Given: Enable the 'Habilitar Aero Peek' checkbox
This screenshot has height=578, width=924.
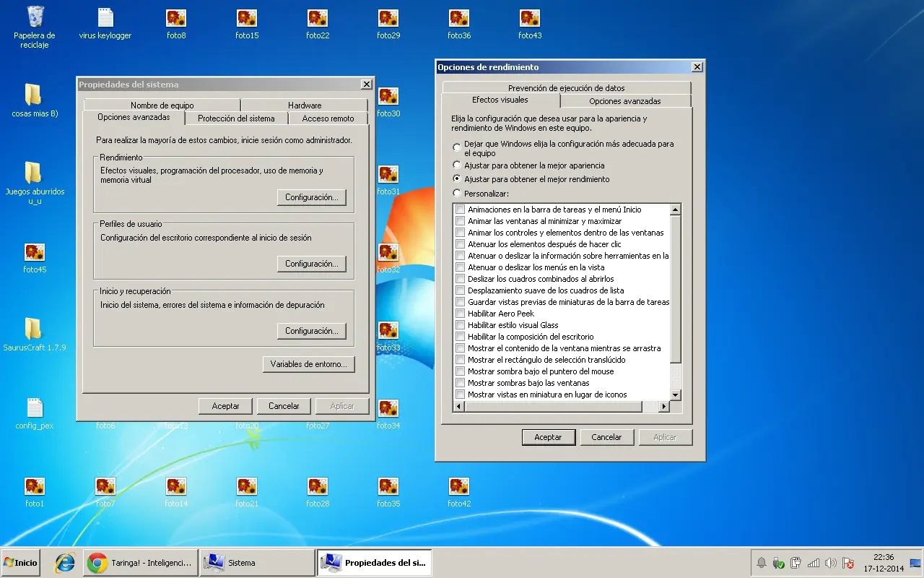Looking at the screenshot, I should pyautogui.click(x=460, y=314).
